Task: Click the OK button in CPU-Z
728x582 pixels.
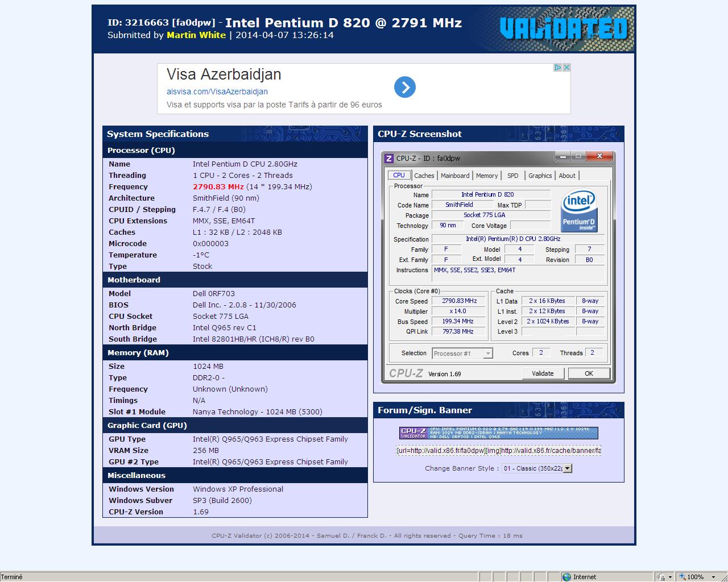Action: point(589,373)
